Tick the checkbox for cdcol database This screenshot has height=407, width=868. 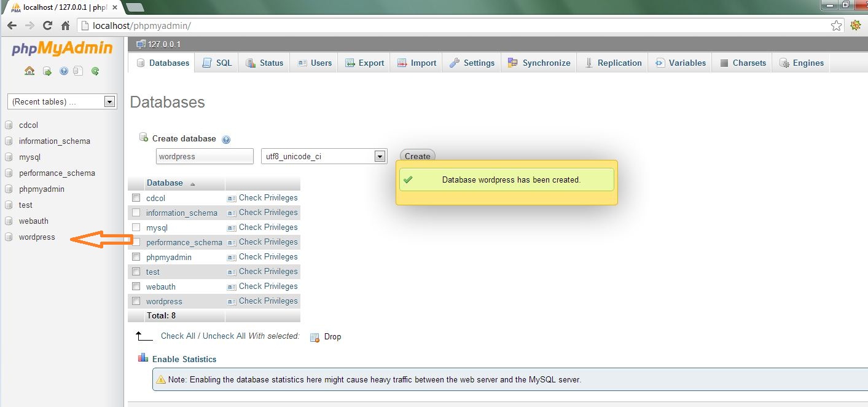[136, 198]
